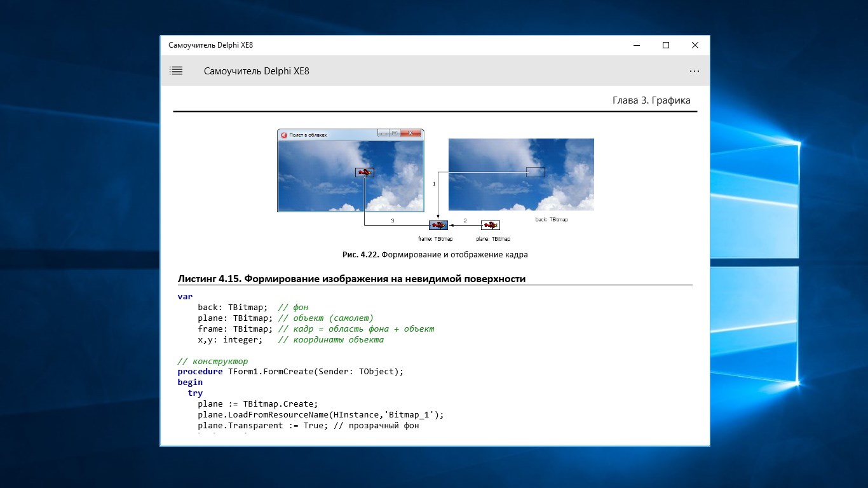
Task: Close the Самоучитель Delphi XE8 window
Action: [695, 45]
